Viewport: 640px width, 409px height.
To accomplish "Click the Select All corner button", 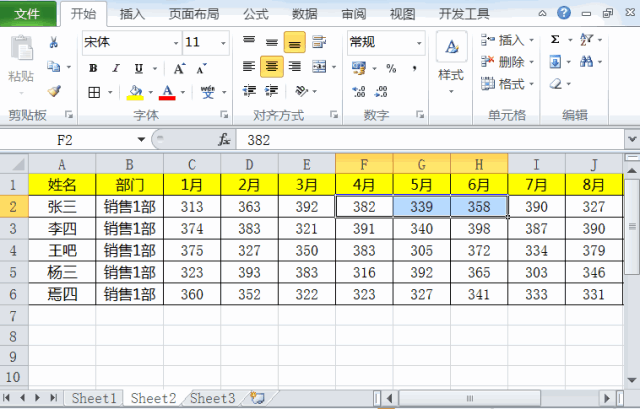I will point(14,164).
